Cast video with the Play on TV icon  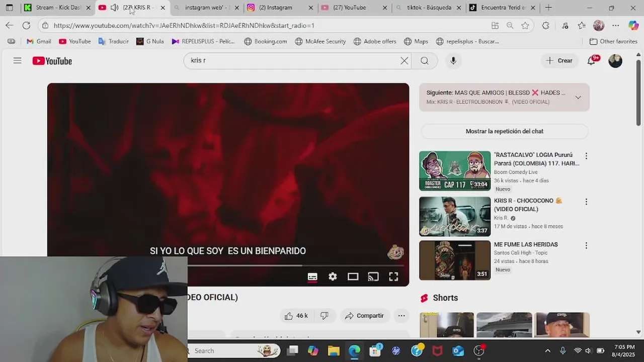pos(373,277)
